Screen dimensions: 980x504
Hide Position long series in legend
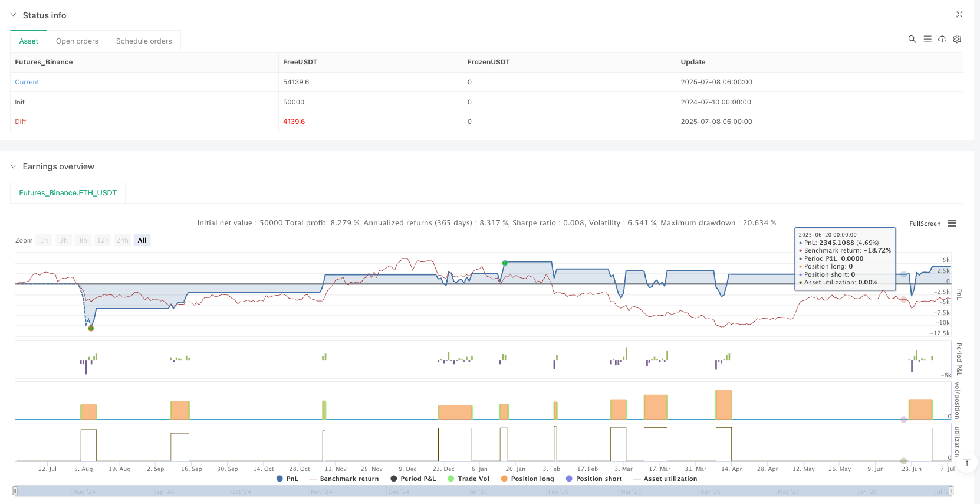click(527, 479)
